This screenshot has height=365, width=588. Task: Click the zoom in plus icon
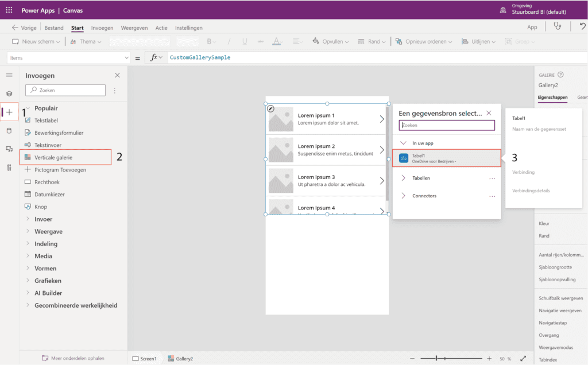pyautogui.click(x=489, y=359)
